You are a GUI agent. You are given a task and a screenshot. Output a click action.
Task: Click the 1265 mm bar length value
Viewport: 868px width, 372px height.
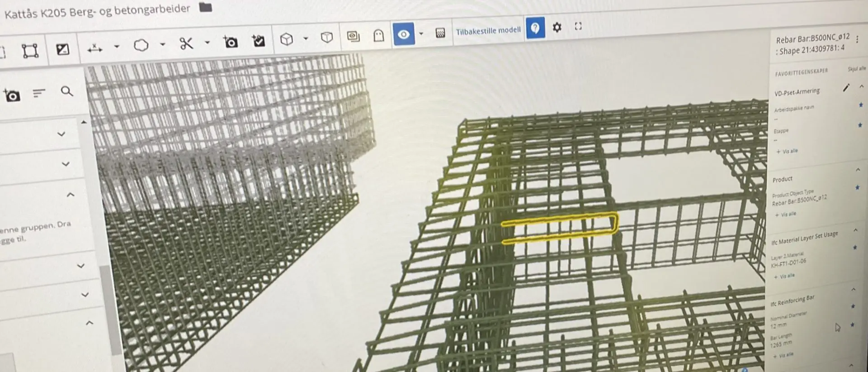tap(782, 344)
